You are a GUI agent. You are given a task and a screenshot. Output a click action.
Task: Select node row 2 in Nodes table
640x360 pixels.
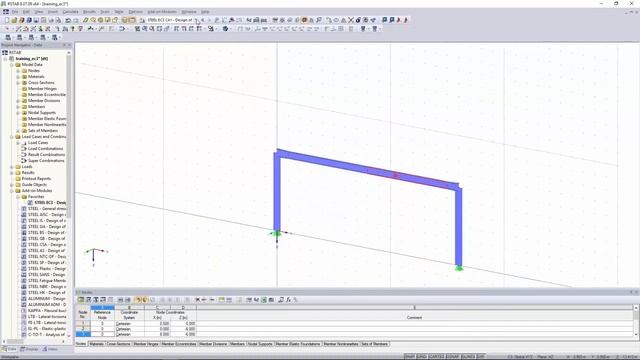[x=83, y=329]
